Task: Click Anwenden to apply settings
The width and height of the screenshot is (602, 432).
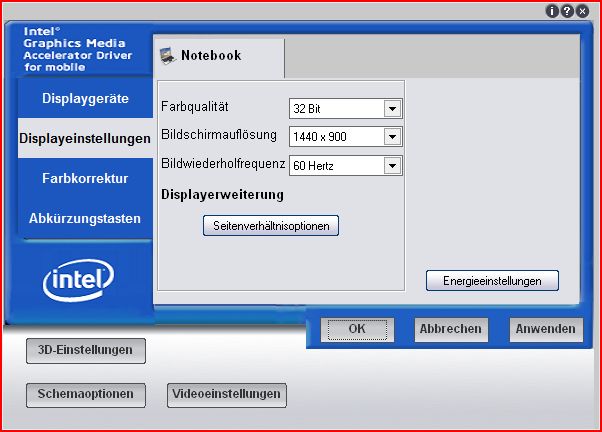Action: [x=546, y=329]
